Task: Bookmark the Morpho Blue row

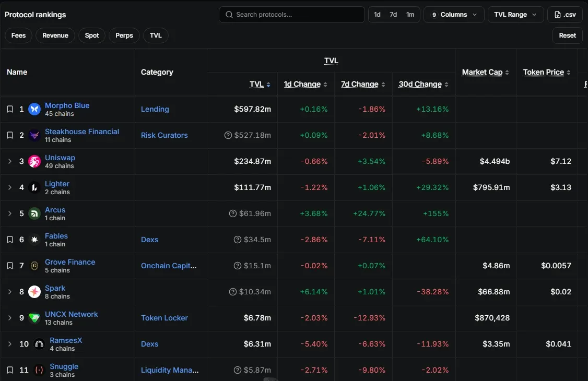Action: (10, 109)
